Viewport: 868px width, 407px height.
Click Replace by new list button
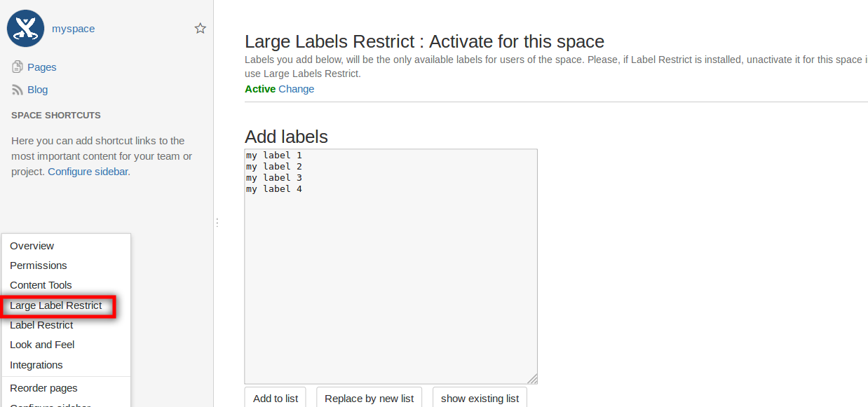369,398
